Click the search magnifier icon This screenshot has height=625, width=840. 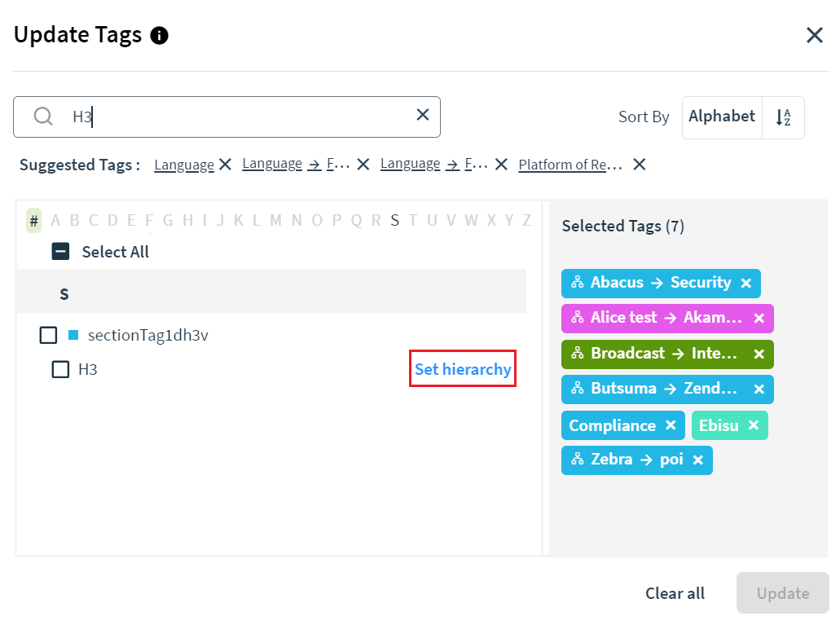tap(42, 117)
